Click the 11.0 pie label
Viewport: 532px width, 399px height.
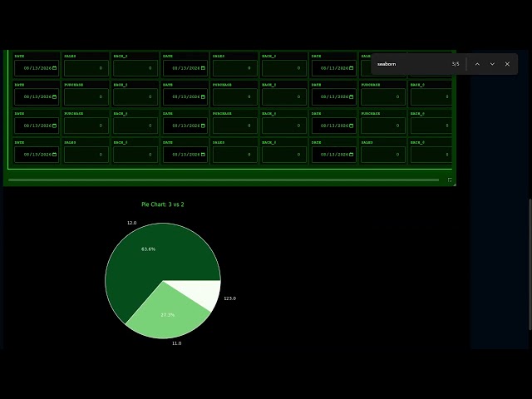(x=176, y=343)
